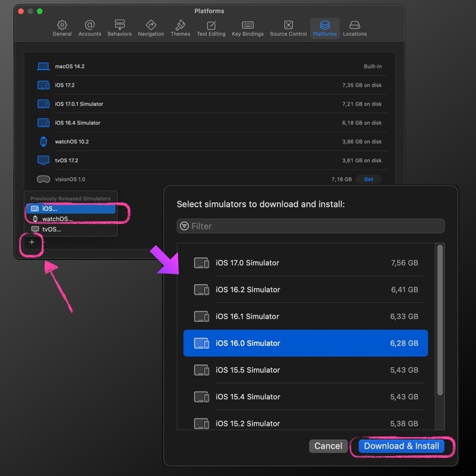The width and height of the screenshot is (476, 476).
Task: Click the Built-in label for macOS
Action: (372, 66)
